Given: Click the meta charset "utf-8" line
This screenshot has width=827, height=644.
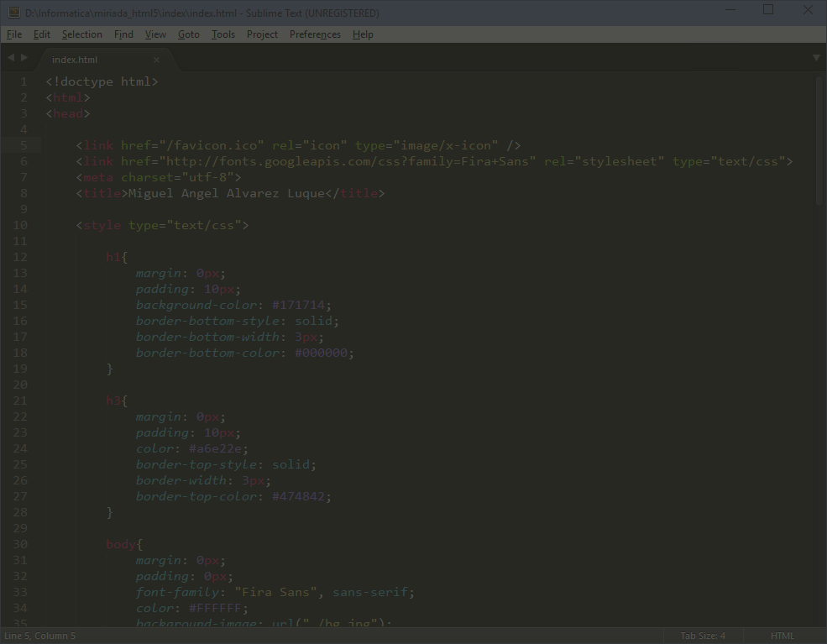Looking at the screenshot, I should [159, 177].
